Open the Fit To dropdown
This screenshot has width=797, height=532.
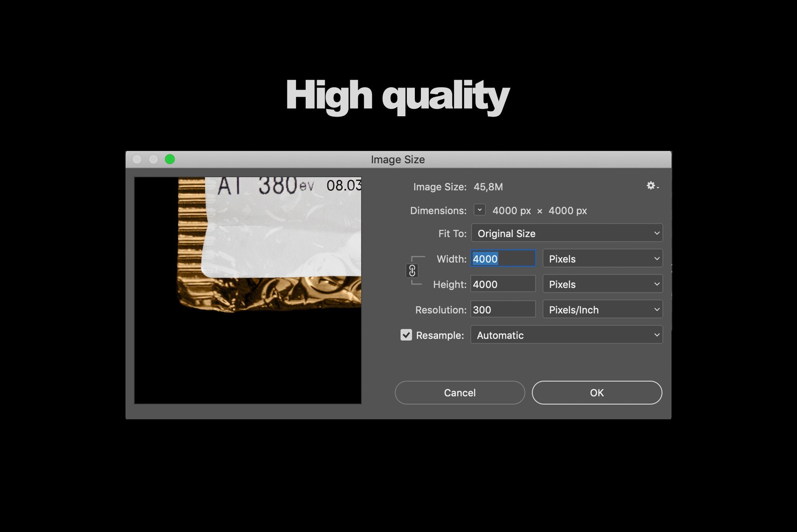[x=567, y=233]
